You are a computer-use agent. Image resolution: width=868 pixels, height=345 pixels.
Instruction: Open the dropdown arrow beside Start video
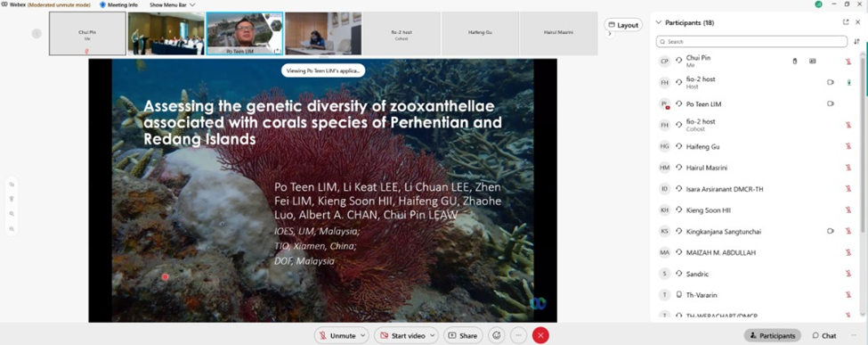pyautogui.click(x=433, y=335)
